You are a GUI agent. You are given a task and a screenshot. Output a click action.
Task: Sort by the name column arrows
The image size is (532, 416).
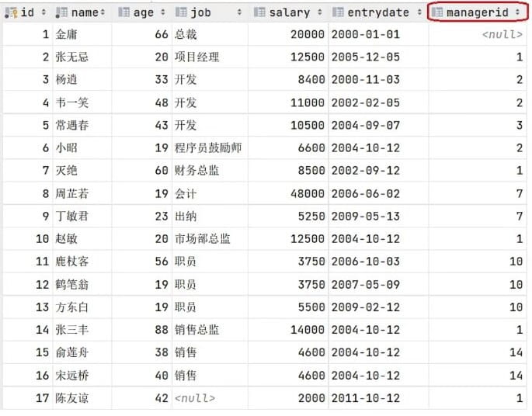[x=103, y=12]
